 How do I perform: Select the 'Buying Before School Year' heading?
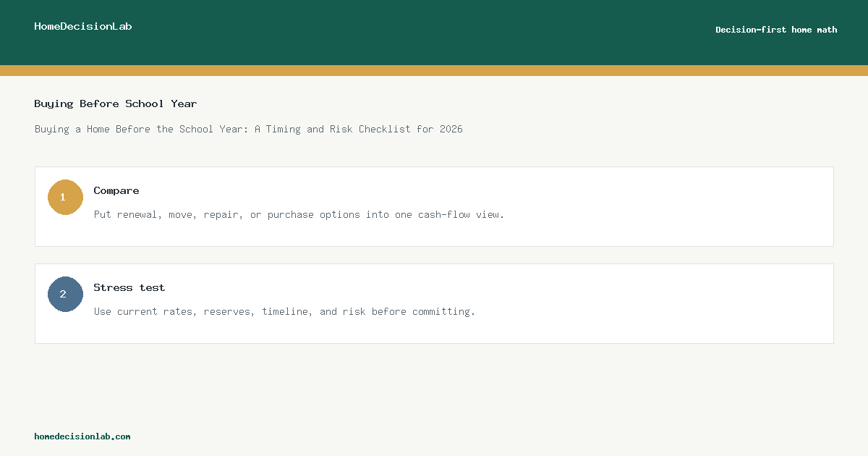tap(116, 104)
